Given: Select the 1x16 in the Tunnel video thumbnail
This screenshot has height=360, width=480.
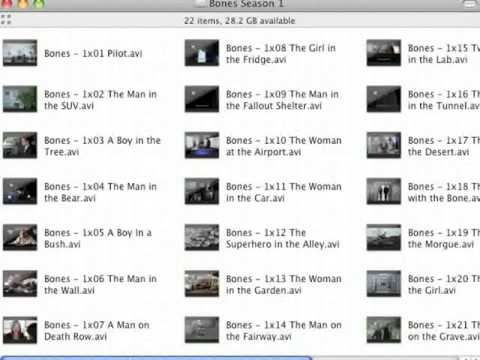Looking at the screenshot, I should click(x=384, y=99).
